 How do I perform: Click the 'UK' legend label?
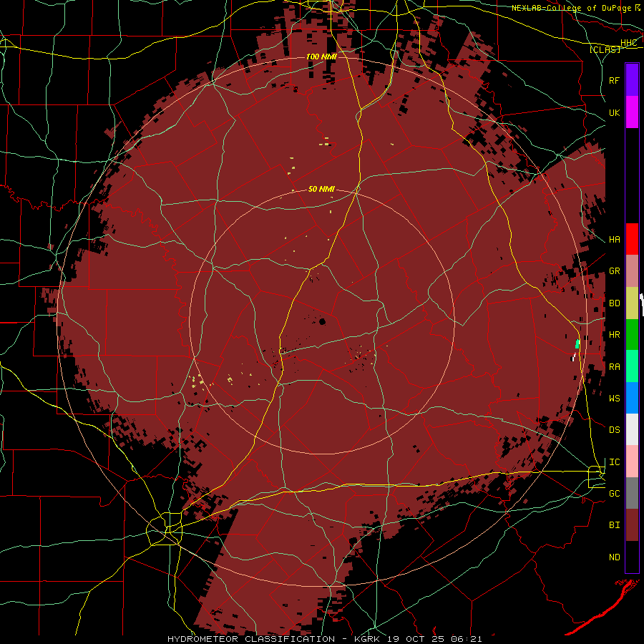tap(614, 112)
